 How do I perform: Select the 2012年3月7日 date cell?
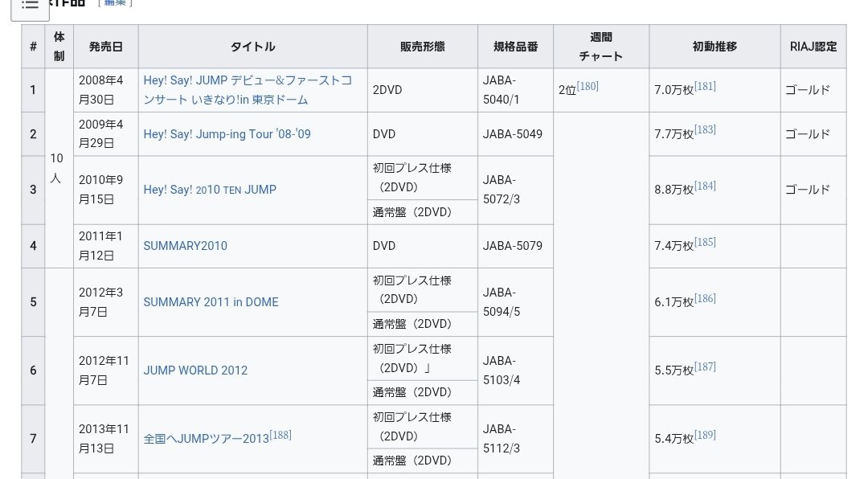point(106,302)
